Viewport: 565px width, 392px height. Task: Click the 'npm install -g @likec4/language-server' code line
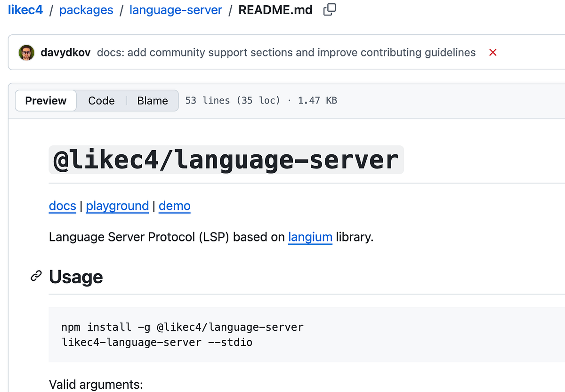(x=183, y=327)
